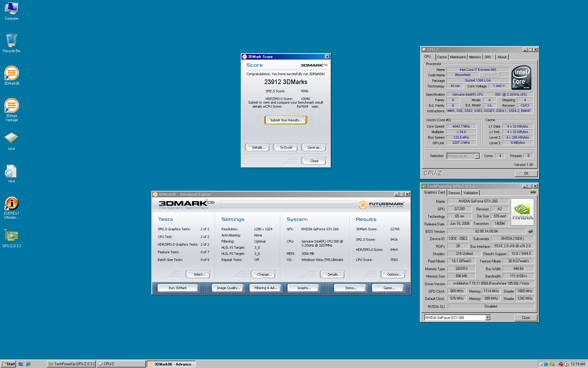Click the 3DMark06 Advanced Edition title icon

pyautogui.click(x=155, y=194)
